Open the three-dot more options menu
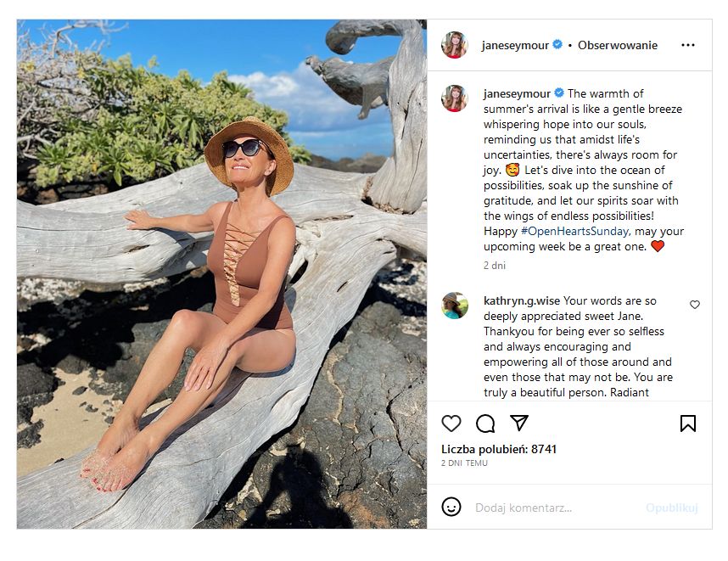728x561 pixels. (x=688, y=45)
